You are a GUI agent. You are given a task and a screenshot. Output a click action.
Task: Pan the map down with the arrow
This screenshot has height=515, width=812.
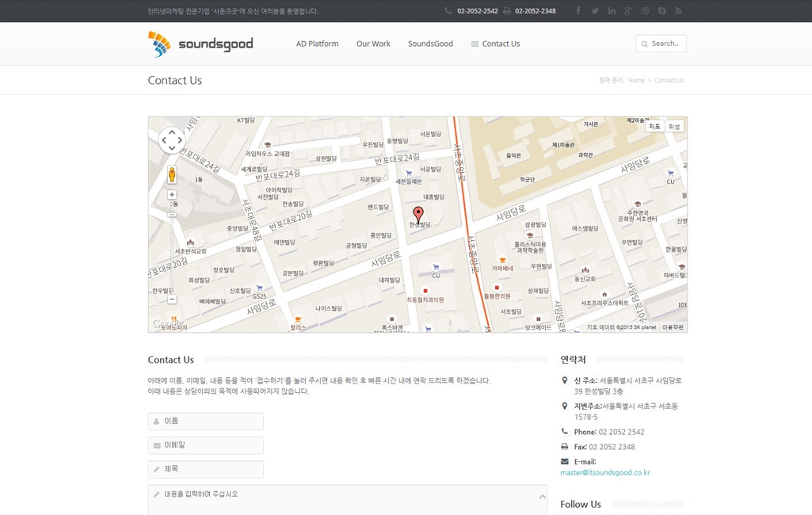[x=172, y=148]
